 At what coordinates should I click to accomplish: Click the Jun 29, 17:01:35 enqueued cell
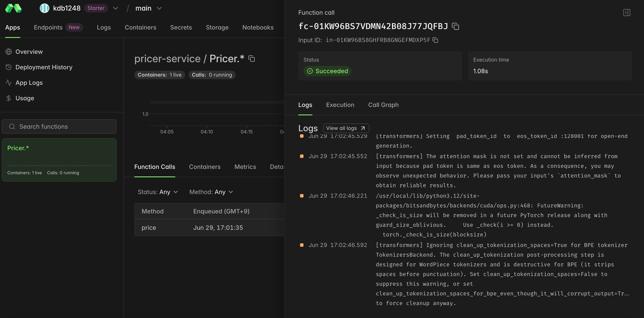coord(218,228)
